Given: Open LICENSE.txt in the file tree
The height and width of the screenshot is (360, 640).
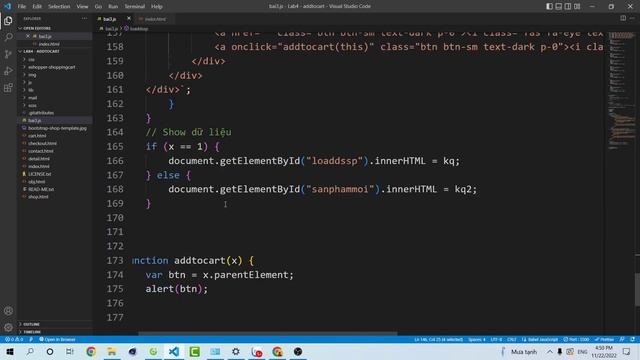Looking at the screenshot, I should (x=40, y=174).
